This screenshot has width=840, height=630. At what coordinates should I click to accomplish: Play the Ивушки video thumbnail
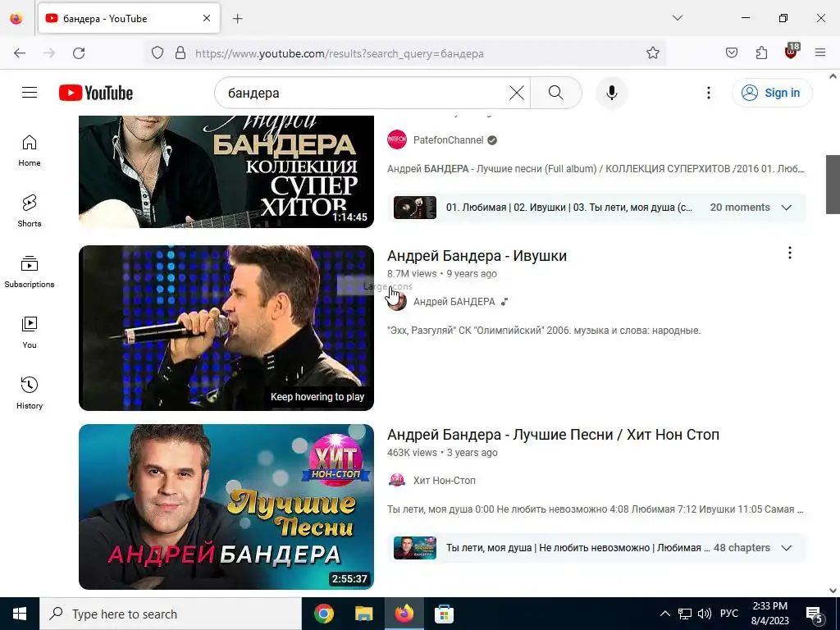pyautogui.click(x=226, y=328)
